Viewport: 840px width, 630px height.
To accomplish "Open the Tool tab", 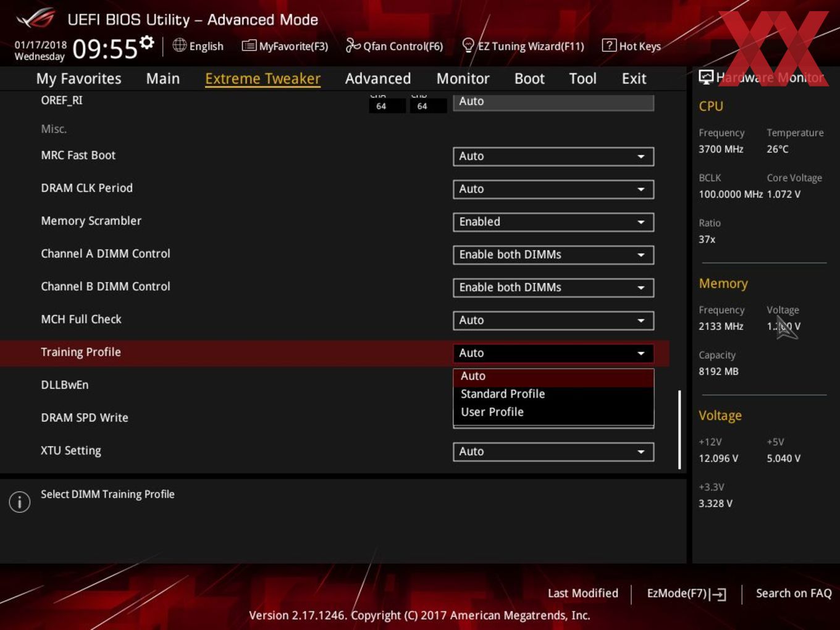I will (582, 78).
